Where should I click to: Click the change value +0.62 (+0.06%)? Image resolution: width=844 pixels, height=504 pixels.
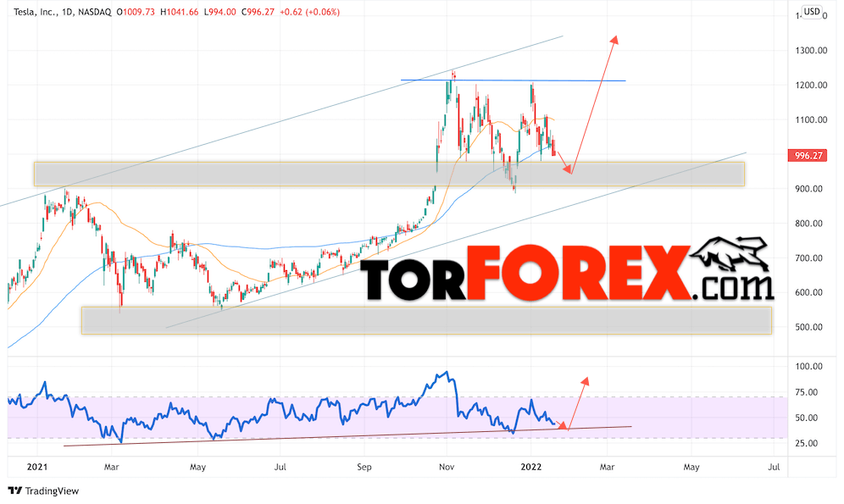point(309,12)
